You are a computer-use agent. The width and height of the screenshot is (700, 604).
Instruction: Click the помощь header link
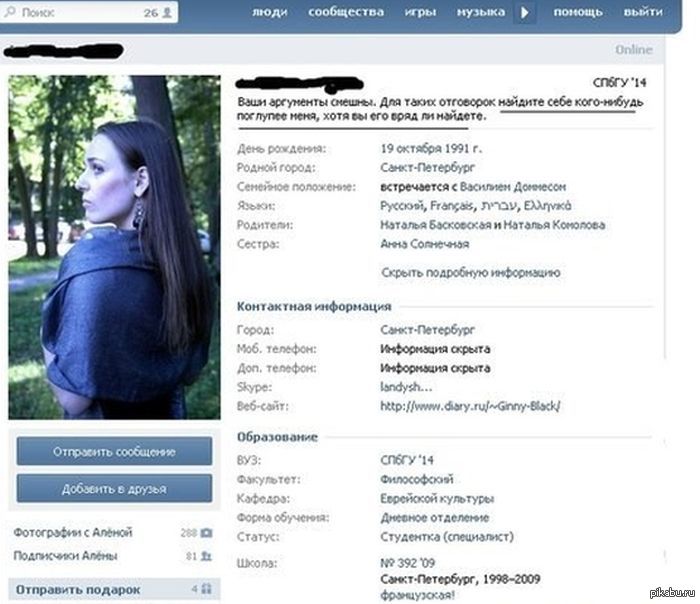[x=578, y=12]
